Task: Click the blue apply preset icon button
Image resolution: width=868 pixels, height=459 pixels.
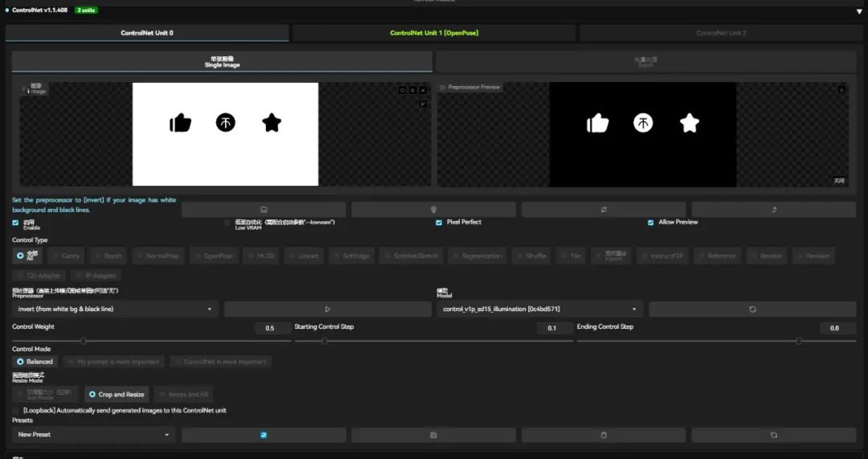Action: click(264, 435)
